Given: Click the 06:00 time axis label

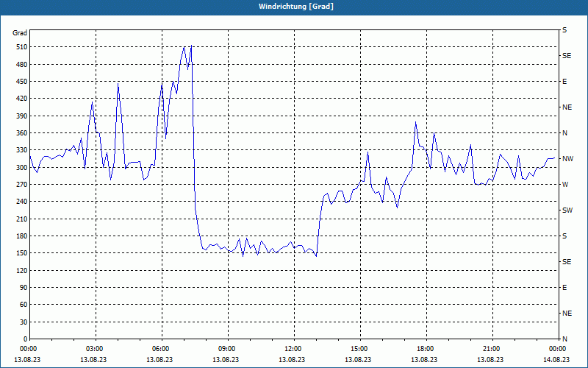Looking at the screenshot, I should (x=162, y=349).
